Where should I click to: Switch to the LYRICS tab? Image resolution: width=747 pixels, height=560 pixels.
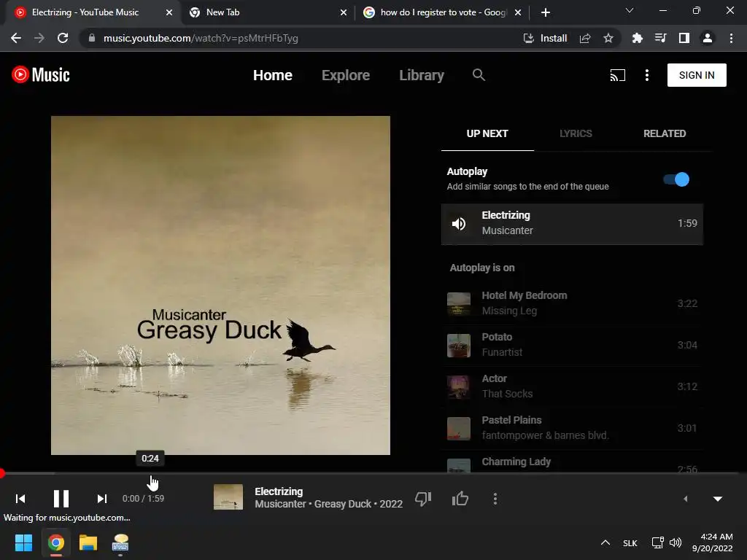[576, 134]
